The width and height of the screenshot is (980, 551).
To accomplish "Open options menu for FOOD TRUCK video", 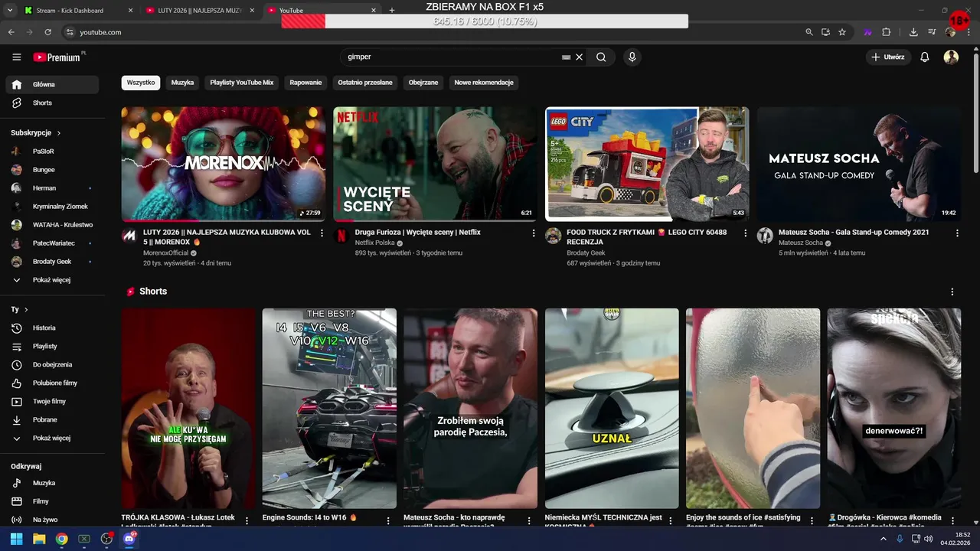I will pyautogui.click(x=745, y=233).
